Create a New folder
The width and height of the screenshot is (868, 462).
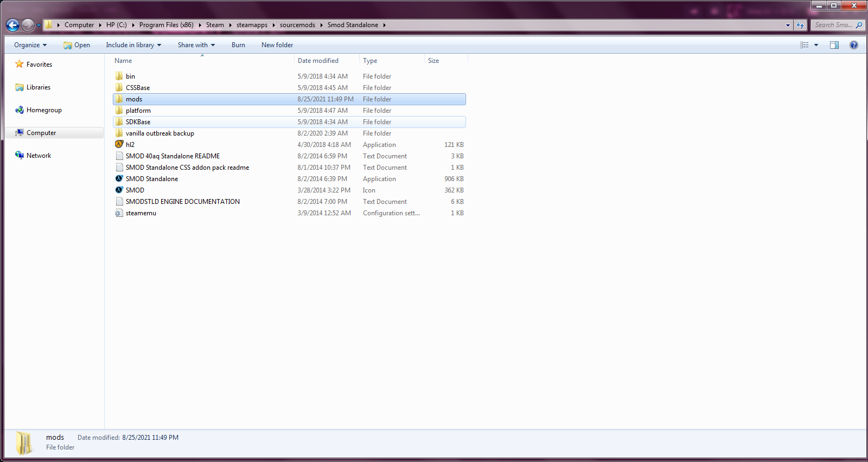(x=277, y=45)
